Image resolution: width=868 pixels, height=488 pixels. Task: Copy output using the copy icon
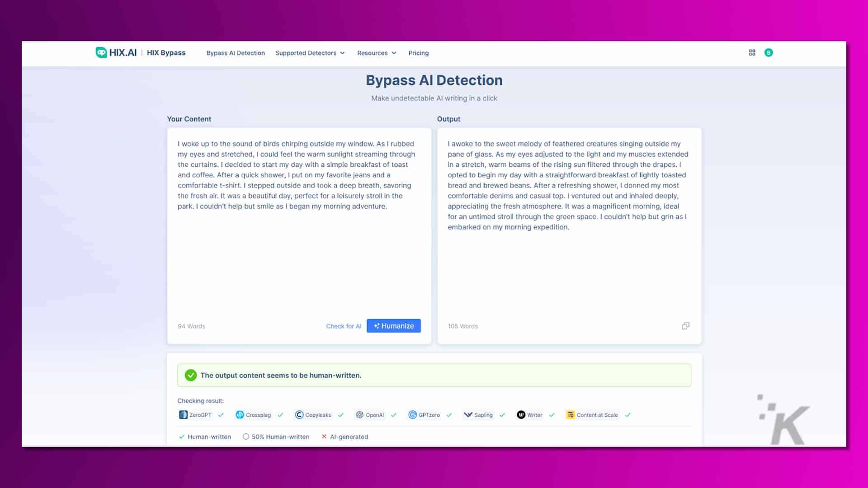click(685, 326)
